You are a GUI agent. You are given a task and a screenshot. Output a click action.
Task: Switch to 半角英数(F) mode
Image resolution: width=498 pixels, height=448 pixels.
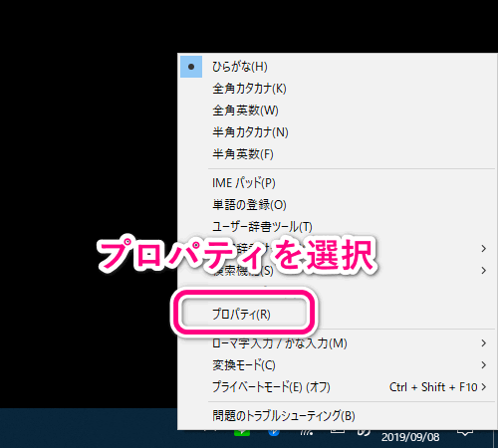tap(338, 154)
